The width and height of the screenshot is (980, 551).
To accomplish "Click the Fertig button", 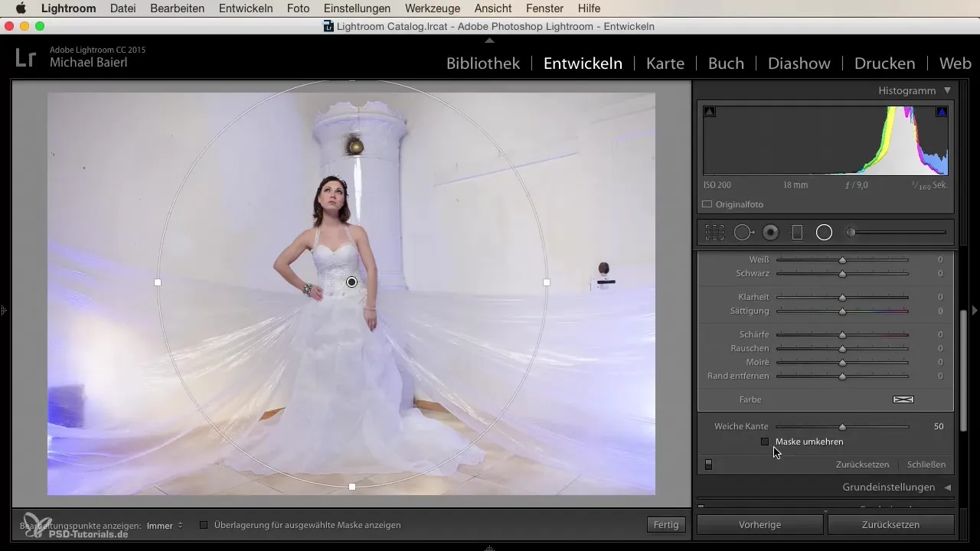I will pyautogui.click(x=666, y=525).
